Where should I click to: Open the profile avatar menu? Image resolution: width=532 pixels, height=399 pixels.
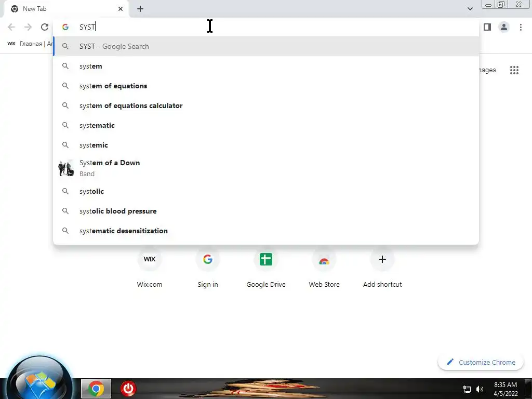(x=504, y=27)
